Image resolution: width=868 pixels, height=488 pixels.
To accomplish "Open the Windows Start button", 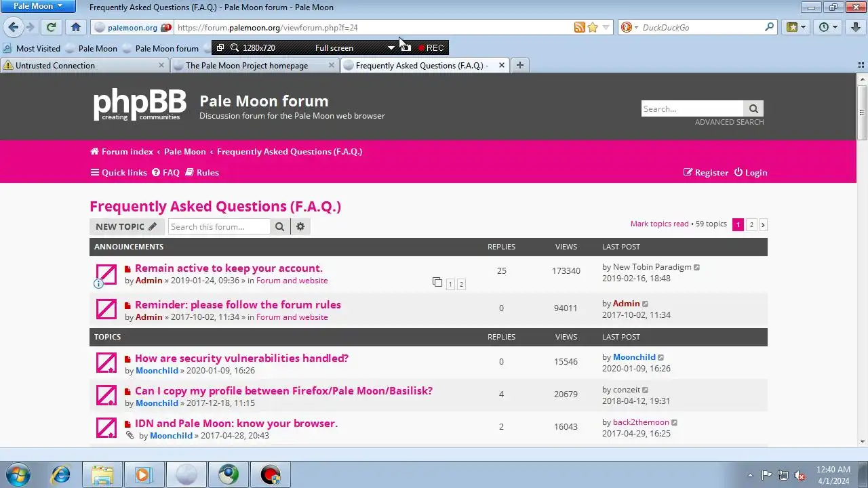I will 18,474.
